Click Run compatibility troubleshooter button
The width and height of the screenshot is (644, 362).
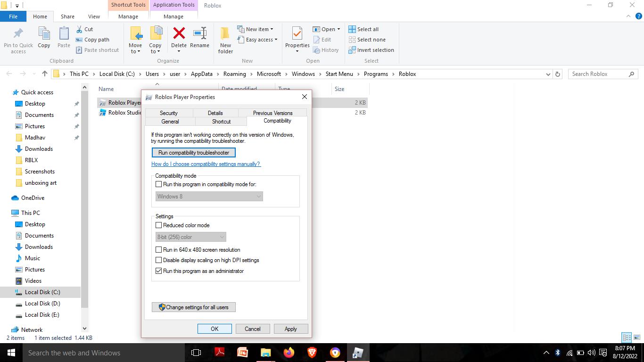[x=193, y=153]
